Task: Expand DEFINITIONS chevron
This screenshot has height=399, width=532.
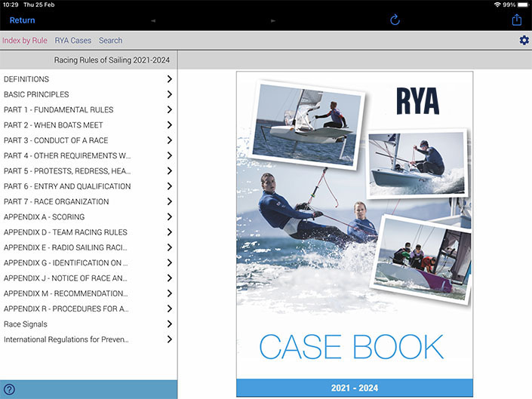Action: click(170, 79)
